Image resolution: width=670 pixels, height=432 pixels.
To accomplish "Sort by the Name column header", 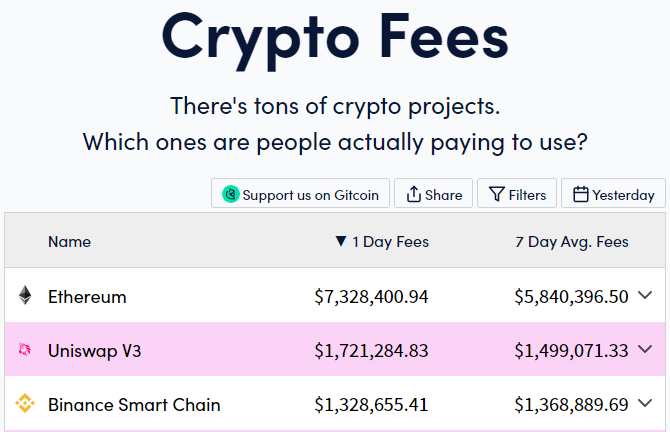I will (69, 241).
